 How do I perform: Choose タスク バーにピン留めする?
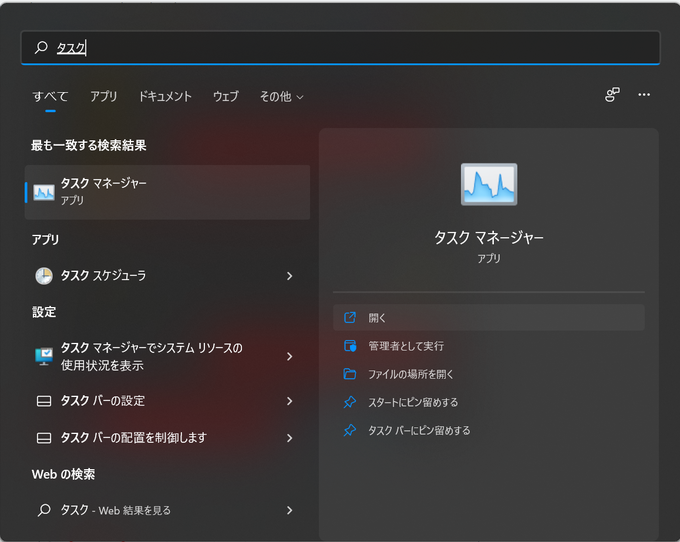pos(489,430)
